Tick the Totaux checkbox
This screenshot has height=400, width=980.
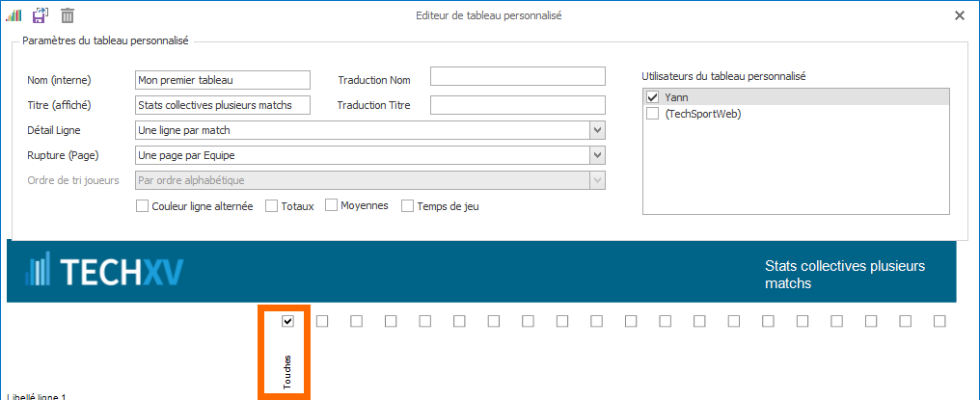pyautogui.click(x=271, y=206)
